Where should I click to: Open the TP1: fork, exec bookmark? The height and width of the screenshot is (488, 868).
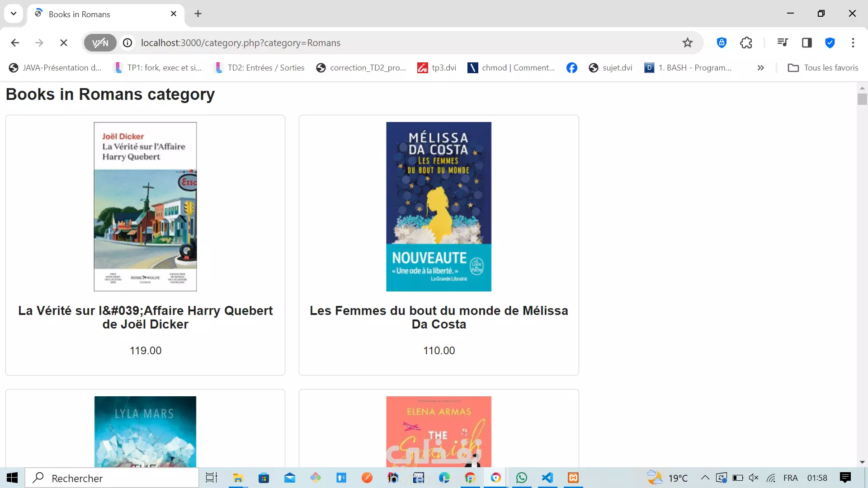coord(158,68)
